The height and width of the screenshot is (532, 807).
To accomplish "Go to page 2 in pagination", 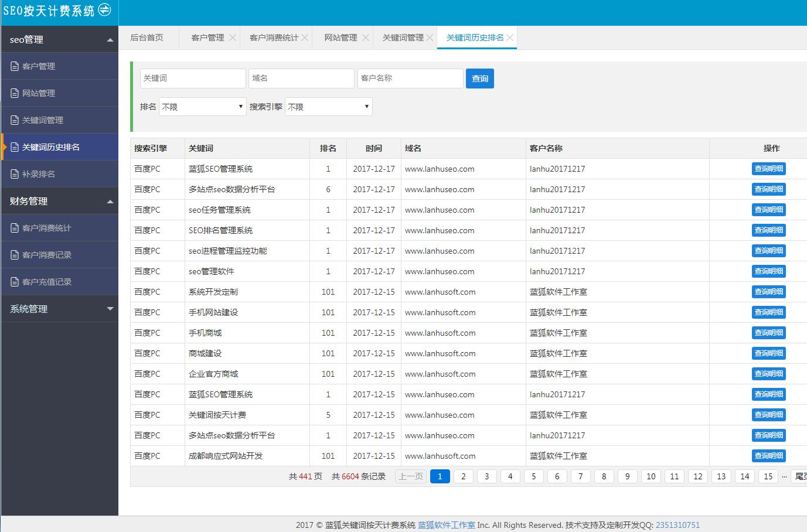I will point(463,476).
